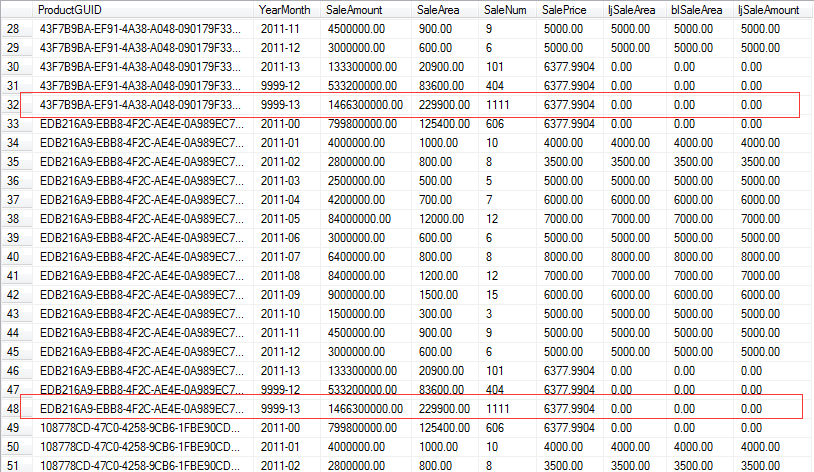
Task: Click the SaleNum column header
Action: coord(505,10)
